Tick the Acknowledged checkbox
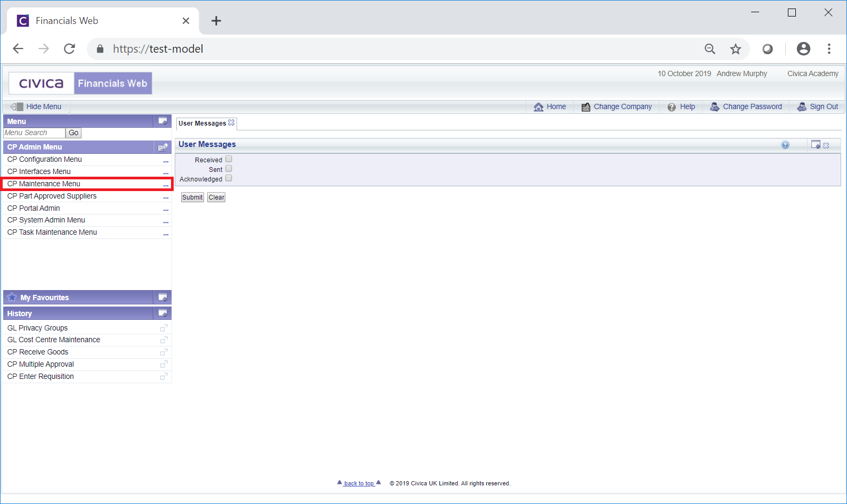847x504 pixels. [229, 178]
